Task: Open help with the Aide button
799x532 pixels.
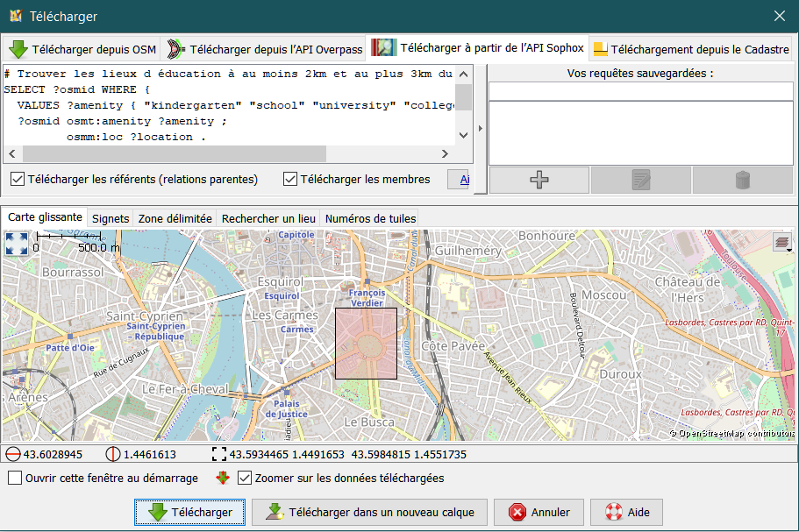Action: pyautogui.click(x=626, y=512)
